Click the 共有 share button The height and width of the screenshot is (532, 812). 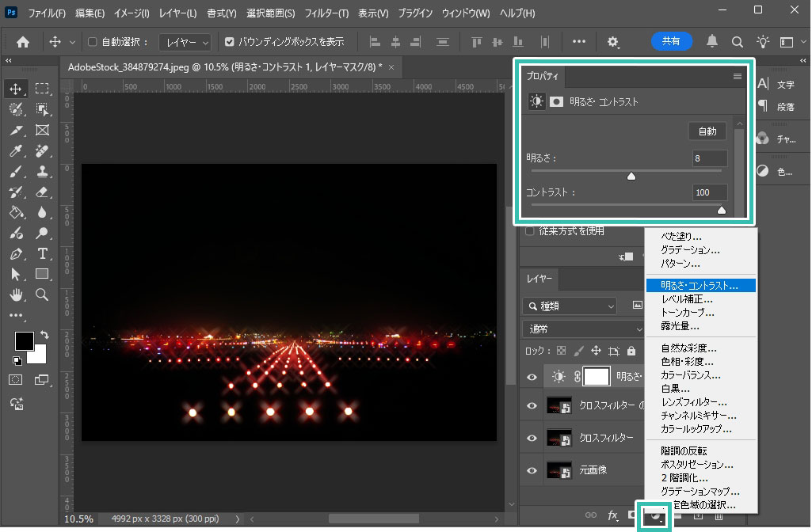click(x=671, y=42)
